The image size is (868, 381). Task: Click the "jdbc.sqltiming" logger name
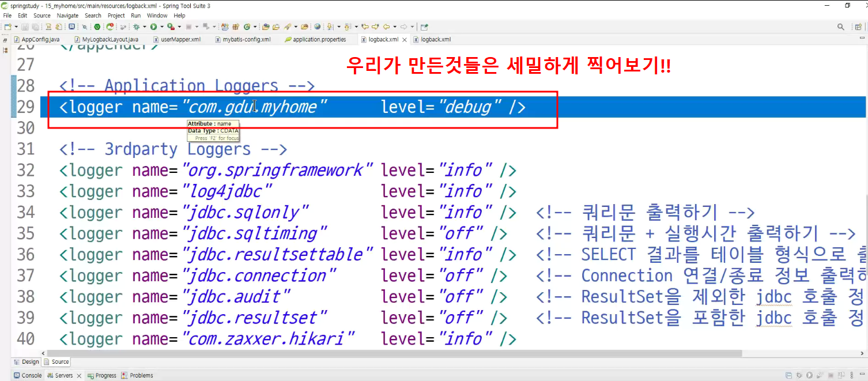point(254,233)
